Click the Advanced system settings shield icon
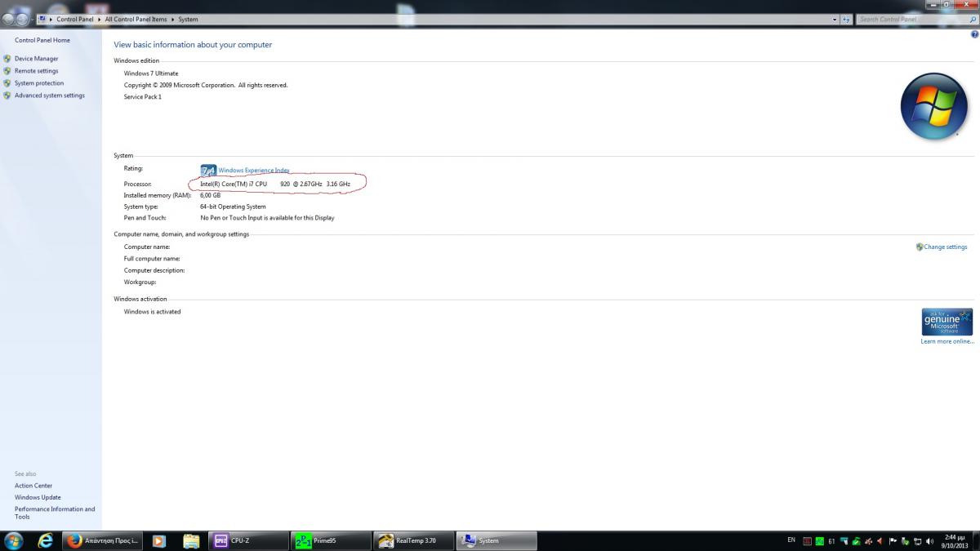Image resolution: width=980 pixels, height=551 pixels. (7, 96)
